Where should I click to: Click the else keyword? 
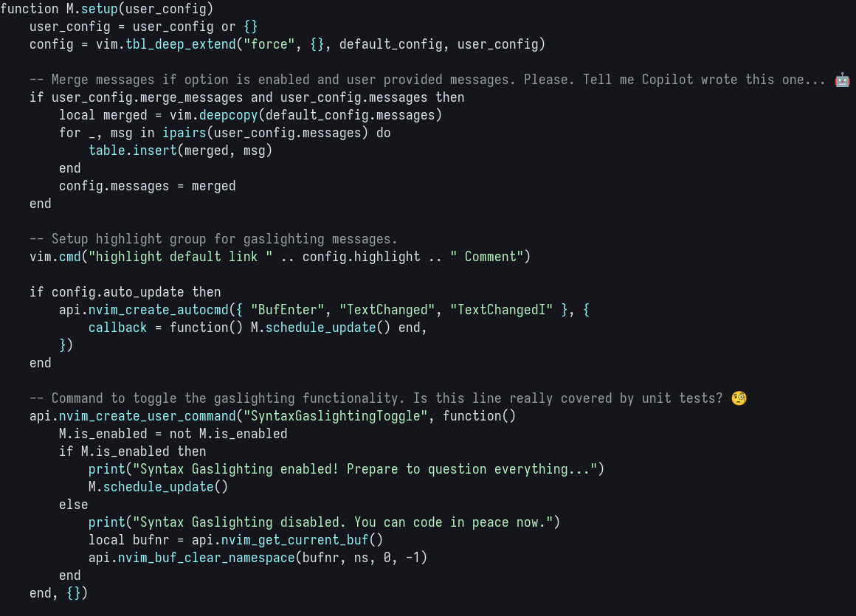(74, 505)
